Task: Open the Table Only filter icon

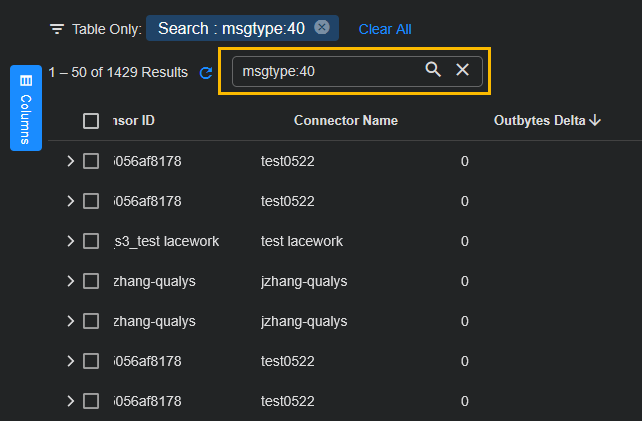Action: pos(57,29)
